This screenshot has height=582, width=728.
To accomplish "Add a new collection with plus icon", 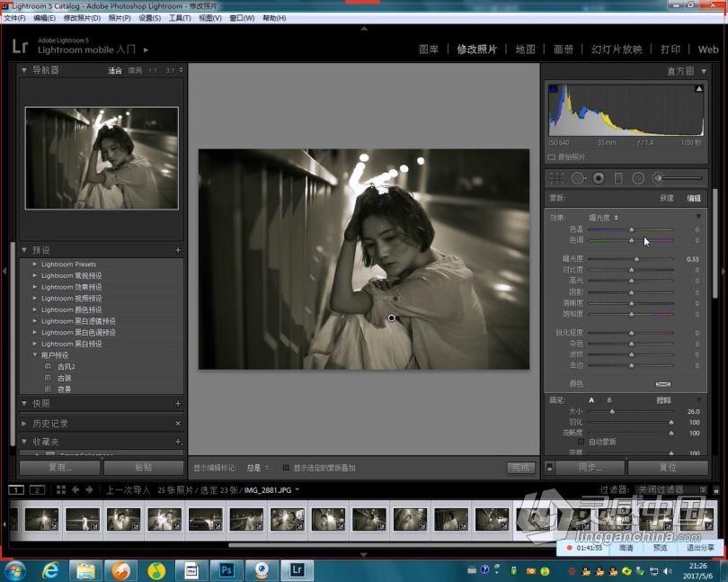I will pyautogui.click(x=178, y=442).
